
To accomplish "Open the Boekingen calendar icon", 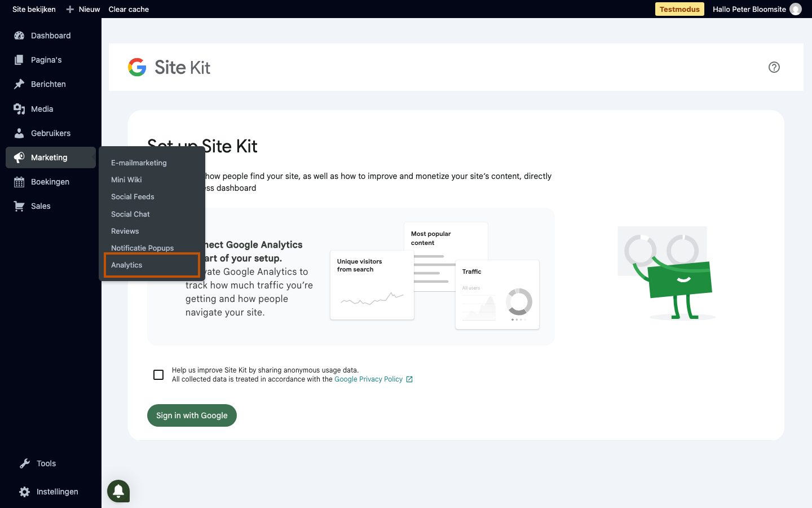I will click(19, 182).
